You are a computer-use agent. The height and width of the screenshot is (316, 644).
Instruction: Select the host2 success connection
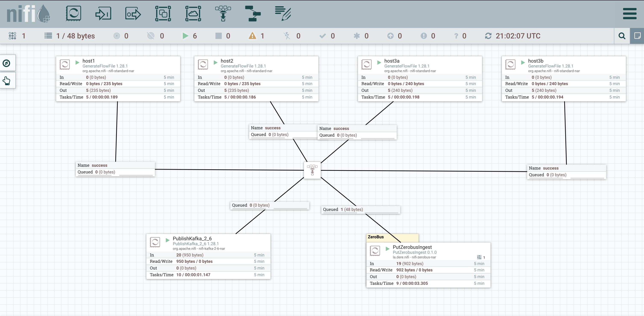pyautogui.click(x=283, y=132)
